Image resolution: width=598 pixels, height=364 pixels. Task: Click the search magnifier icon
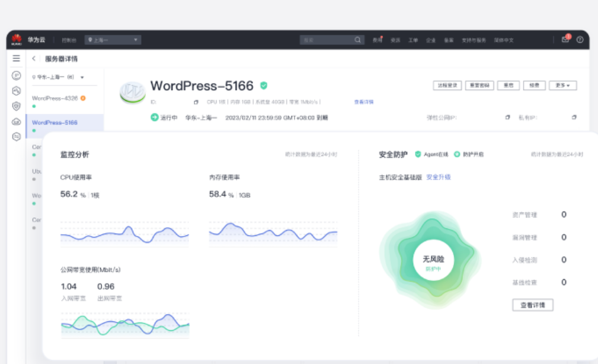(x=357, y=40)
